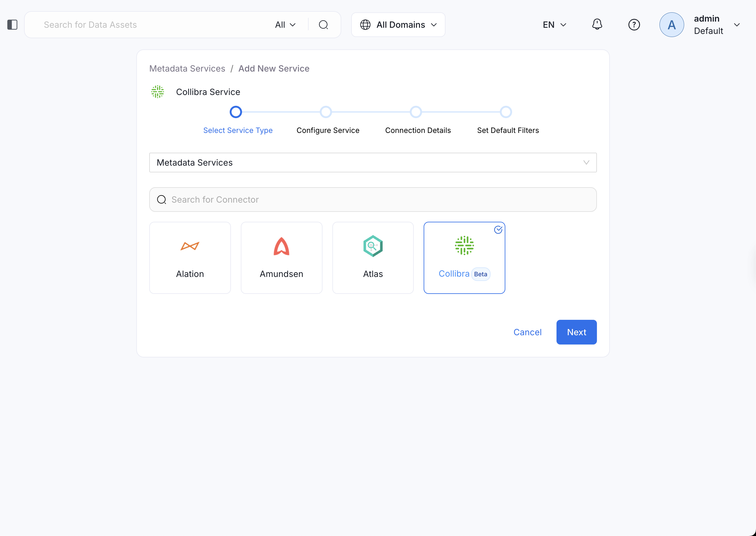Open the All Domains dropdown
Screen dimensions: 756x536
tap(398, 25)
